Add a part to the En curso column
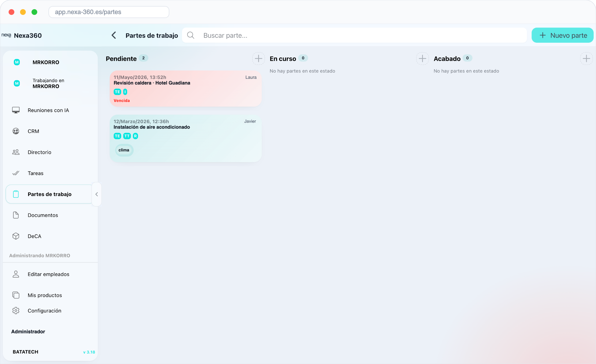This screenshot has width=596, height=364. tap(422, 59)
